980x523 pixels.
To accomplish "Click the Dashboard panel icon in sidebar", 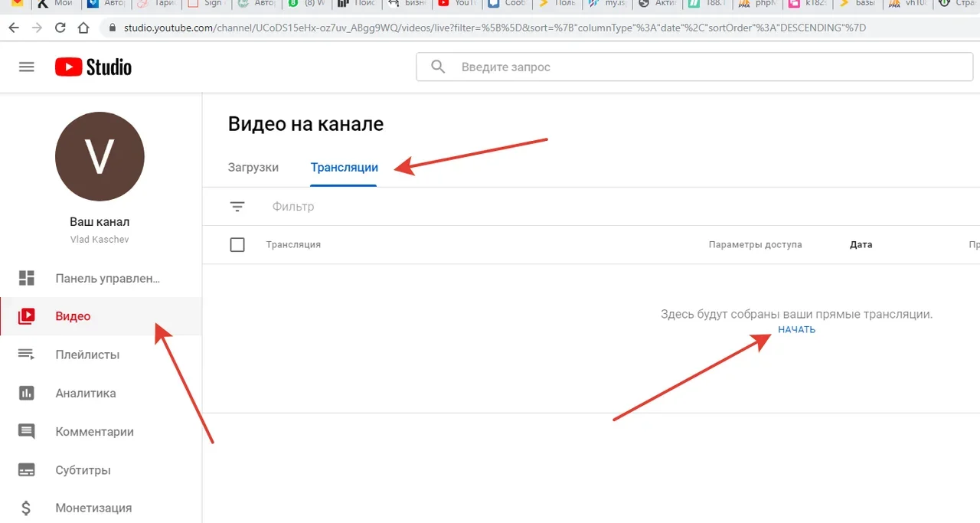I will [27, 278].
